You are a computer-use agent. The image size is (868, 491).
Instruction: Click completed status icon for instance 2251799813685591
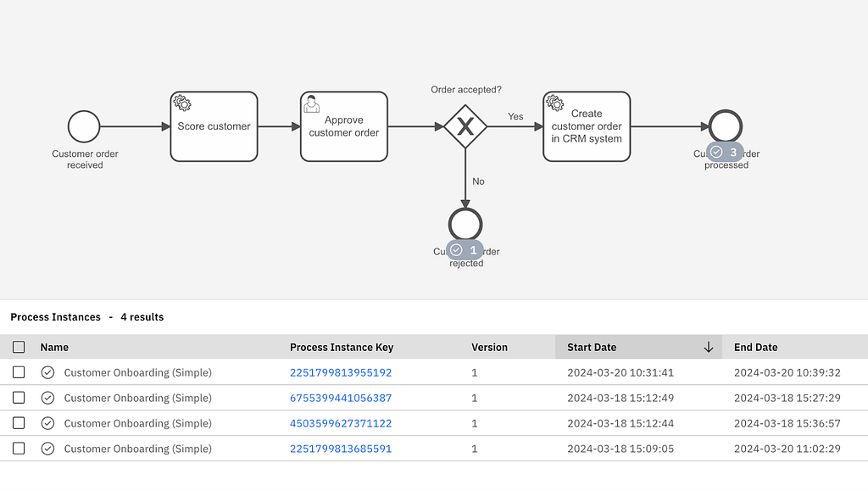pyautogui.click(x=47, y=449)
